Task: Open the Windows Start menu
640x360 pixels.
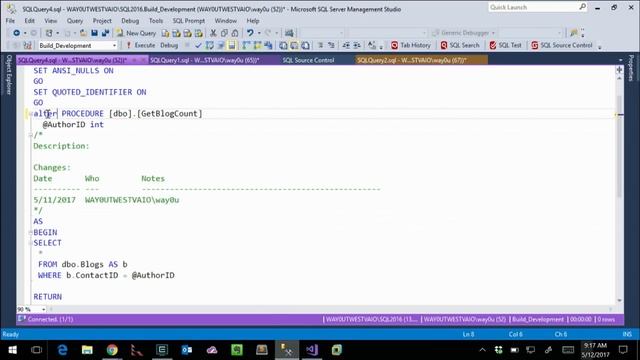Action: point(12,350)
